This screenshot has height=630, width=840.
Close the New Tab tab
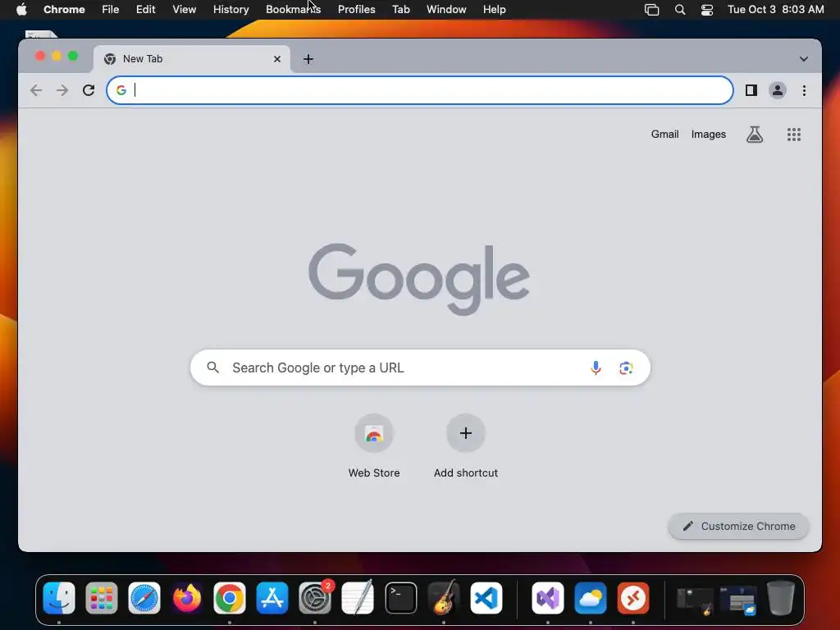277,59
